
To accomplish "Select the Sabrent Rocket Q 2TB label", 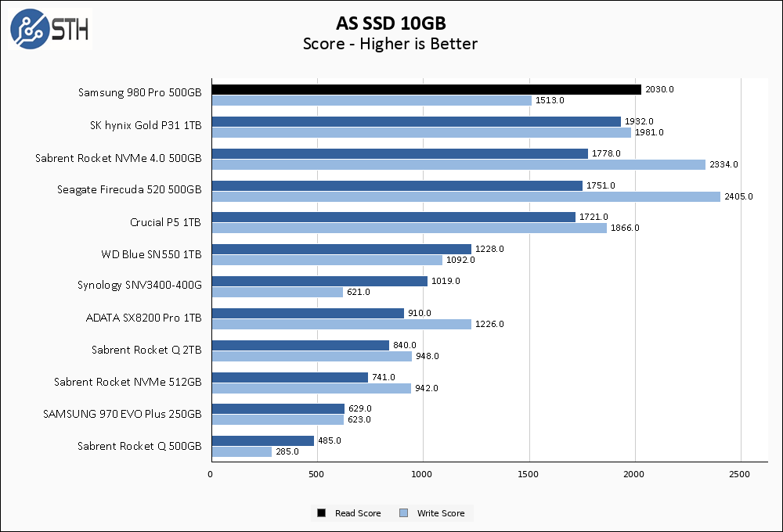I will [146, 350].
